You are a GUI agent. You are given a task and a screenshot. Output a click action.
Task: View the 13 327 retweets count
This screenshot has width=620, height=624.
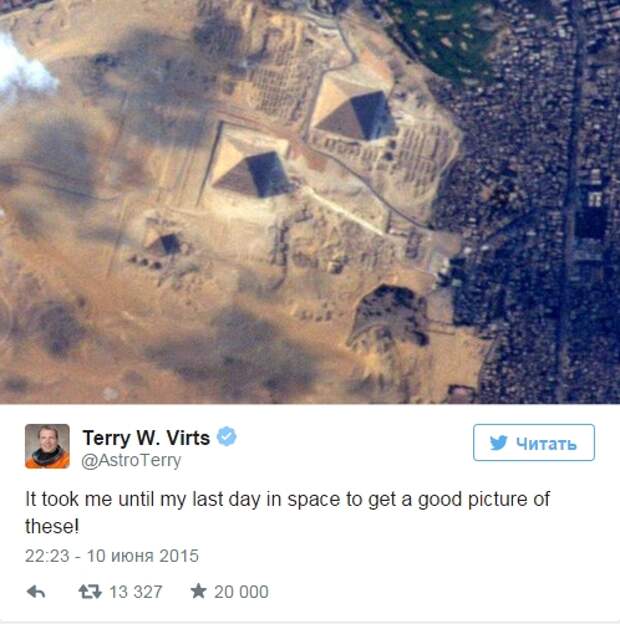(136, 592)
